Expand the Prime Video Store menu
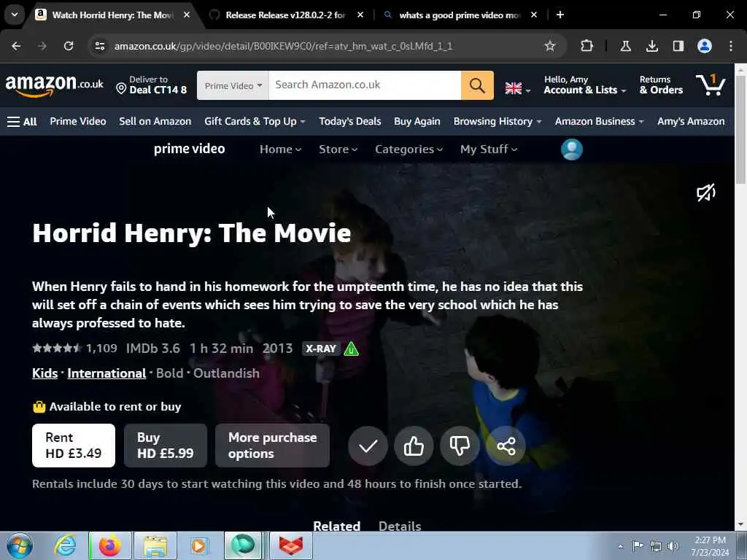The image size is (747, 560). point(338,149)
